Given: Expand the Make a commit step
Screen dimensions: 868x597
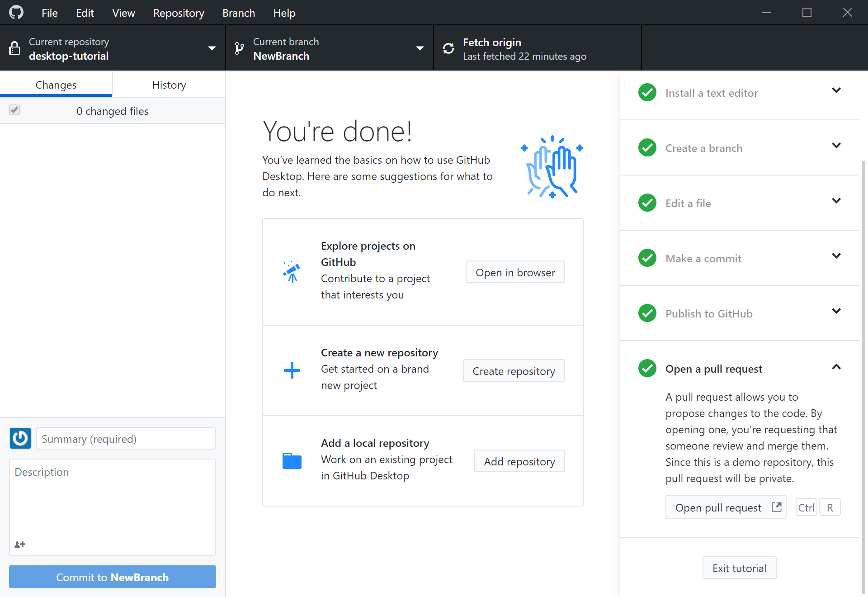Looking at the screenshot, I should 836,256.
